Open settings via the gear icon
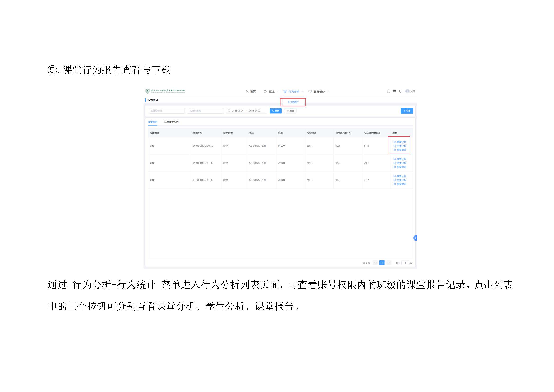554x392 pixels. [x=394, y=91]
